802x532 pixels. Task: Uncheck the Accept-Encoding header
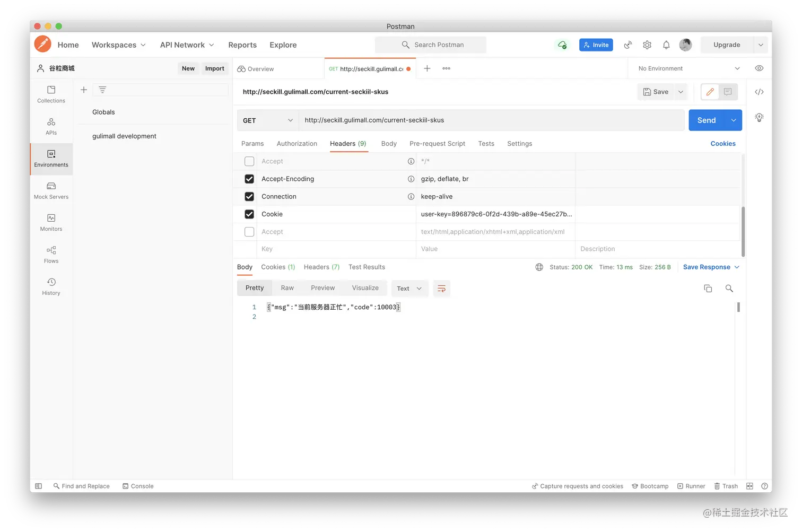pyautogui.click(x=249, y=179)
